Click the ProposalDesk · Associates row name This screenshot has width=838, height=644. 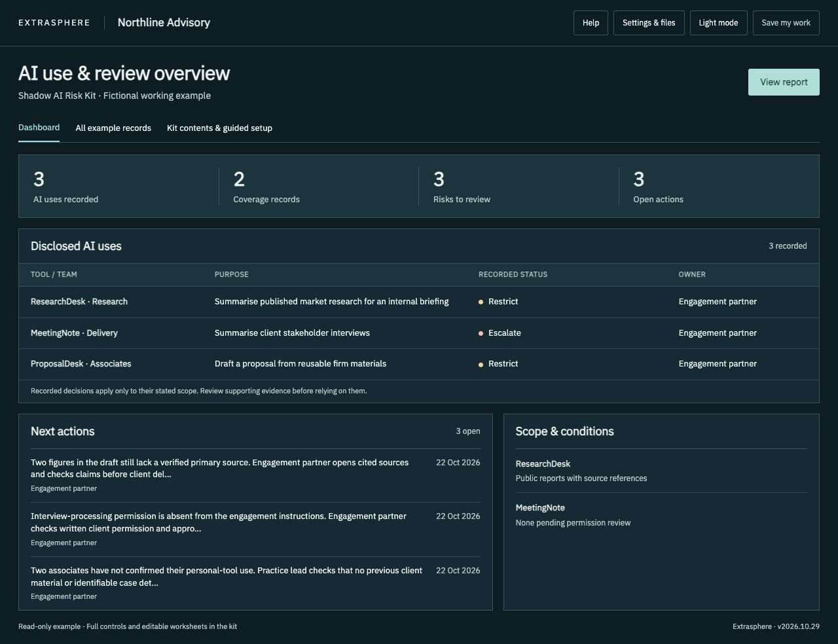tap(81, 364)
